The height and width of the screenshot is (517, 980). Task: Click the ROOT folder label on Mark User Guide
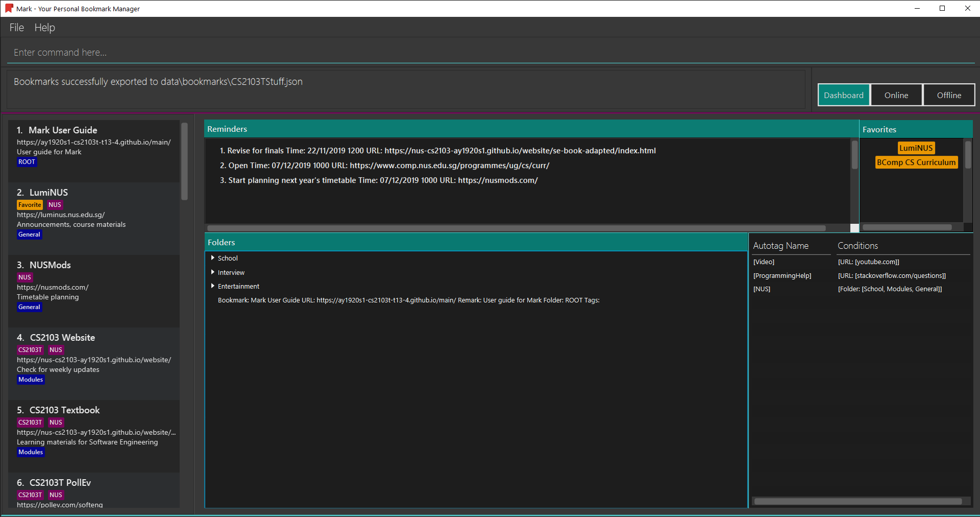pos(27,162)
